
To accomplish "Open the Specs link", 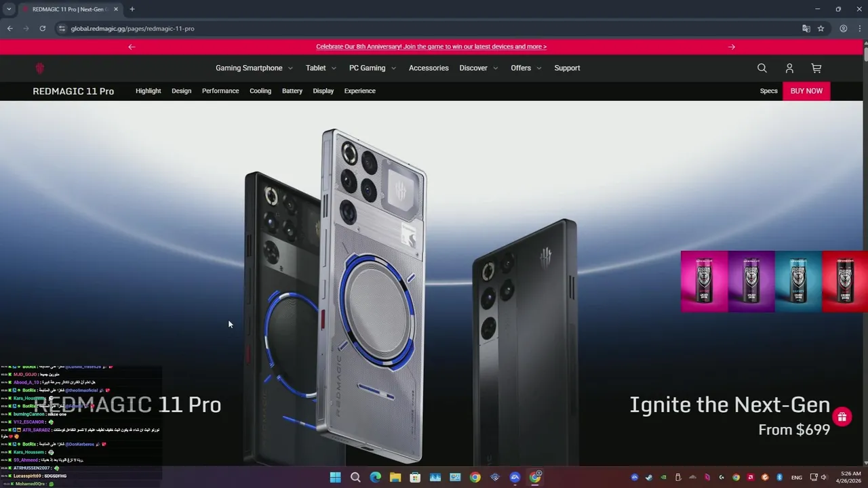I will 769,91.
